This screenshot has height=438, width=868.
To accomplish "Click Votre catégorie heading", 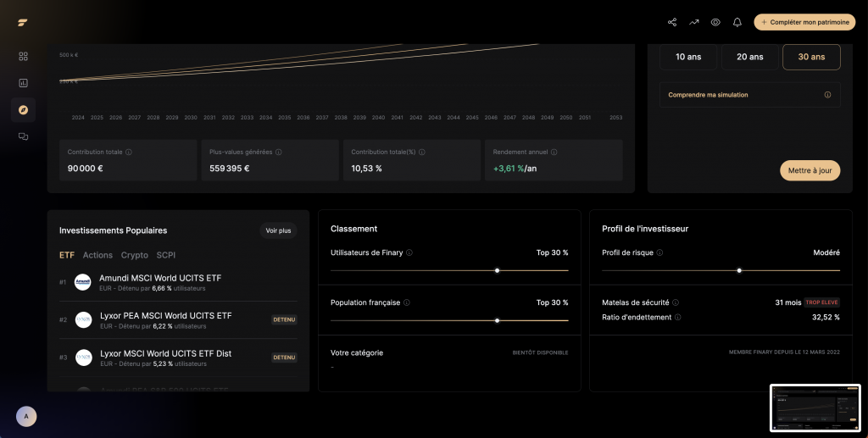I will [357, 352].
